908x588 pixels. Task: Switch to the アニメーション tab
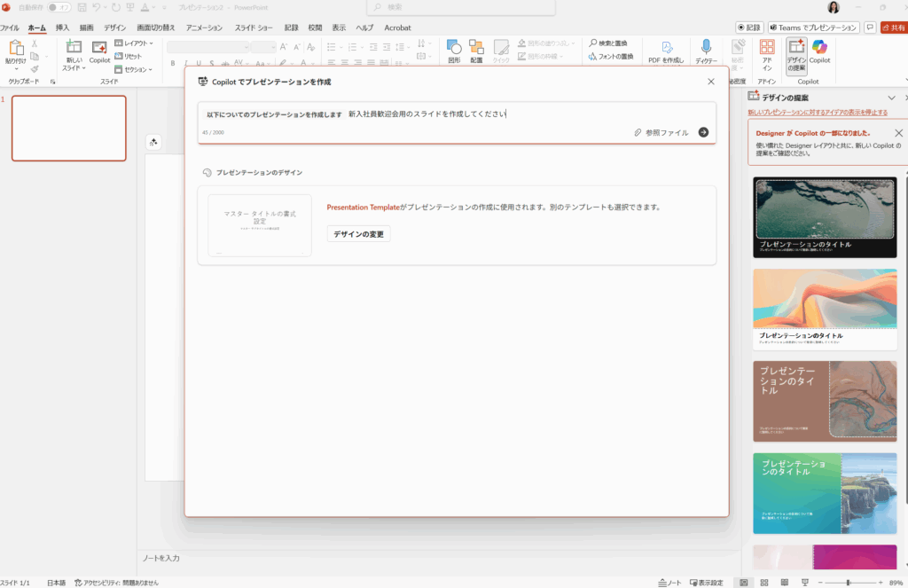pyautogui.click(x=205, y=27)
